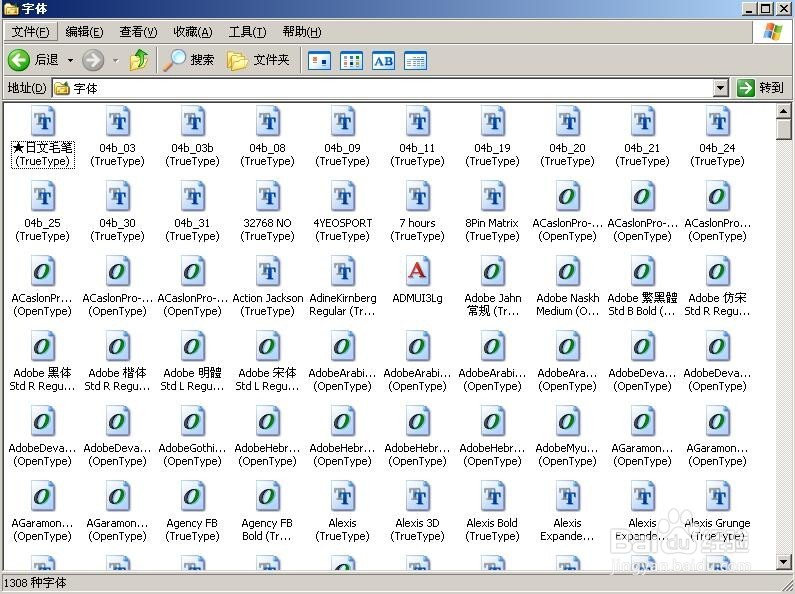Image resolution: width=795 pixels, height=594 pixels.
Task: Click the 04b_11 font name label
Action: point(418,155)
